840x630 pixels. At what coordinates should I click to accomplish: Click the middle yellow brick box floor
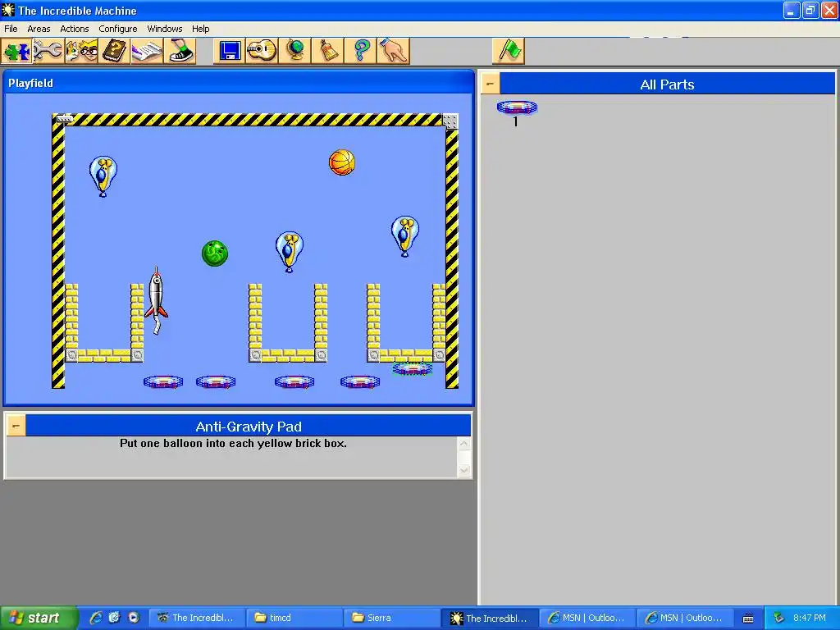[288, 356]
